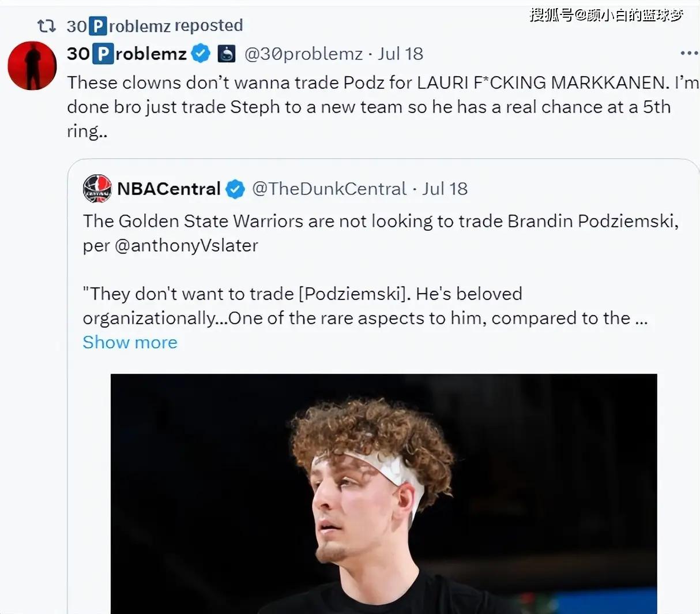Screen dimensions: 700x614
Task: Expand the quoted tweet with Show more
Action: [x=130, y=342]
